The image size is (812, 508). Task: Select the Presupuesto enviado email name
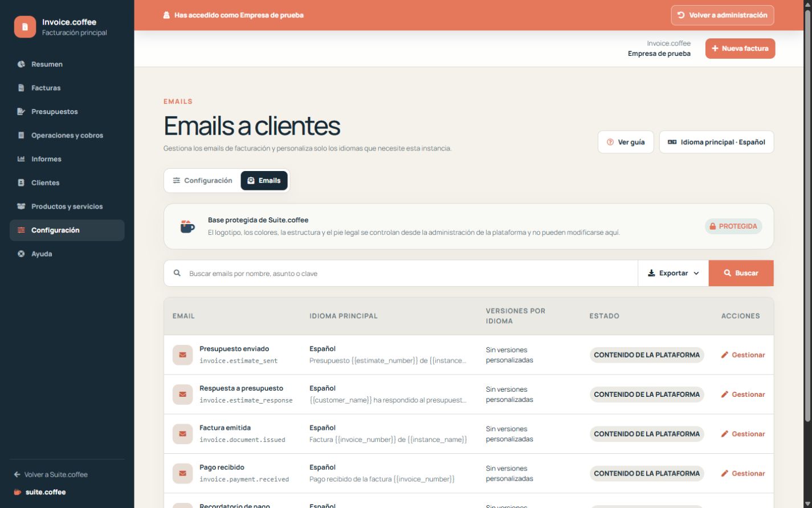pos(234,349)
